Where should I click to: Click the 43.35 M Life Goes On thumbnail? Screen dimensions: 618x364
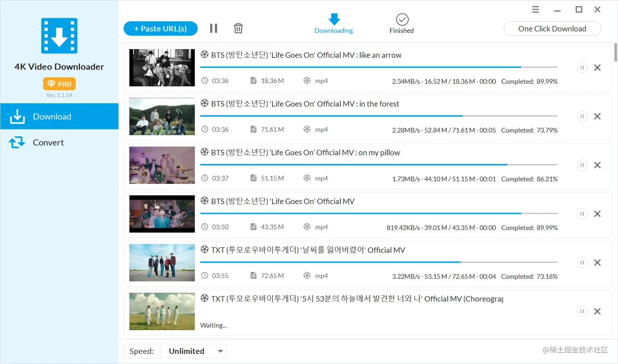[x=162, y=214]
